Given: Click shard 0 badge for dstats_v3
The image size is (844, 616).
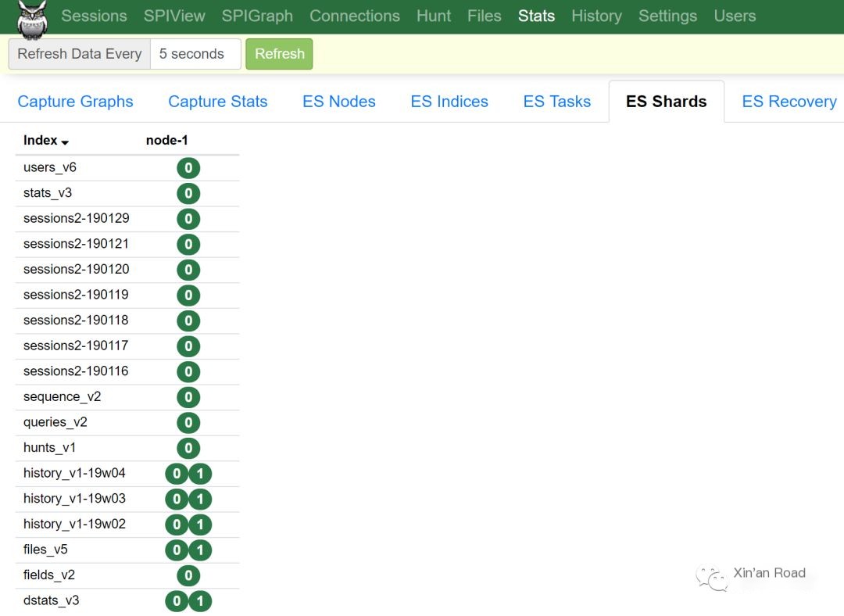Looking at the screenshot, I should tap(177, 601).
